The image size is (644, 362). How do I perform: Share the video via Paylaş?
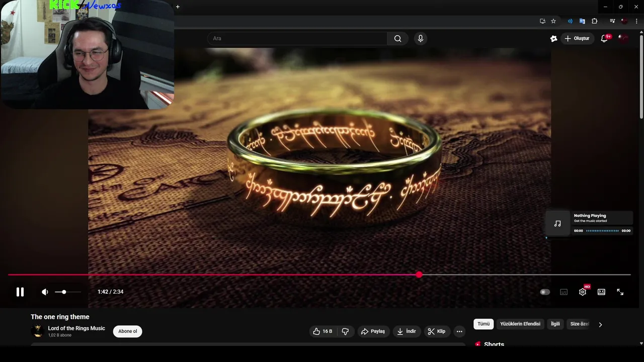pyautogui.click(x=373, y=331)
